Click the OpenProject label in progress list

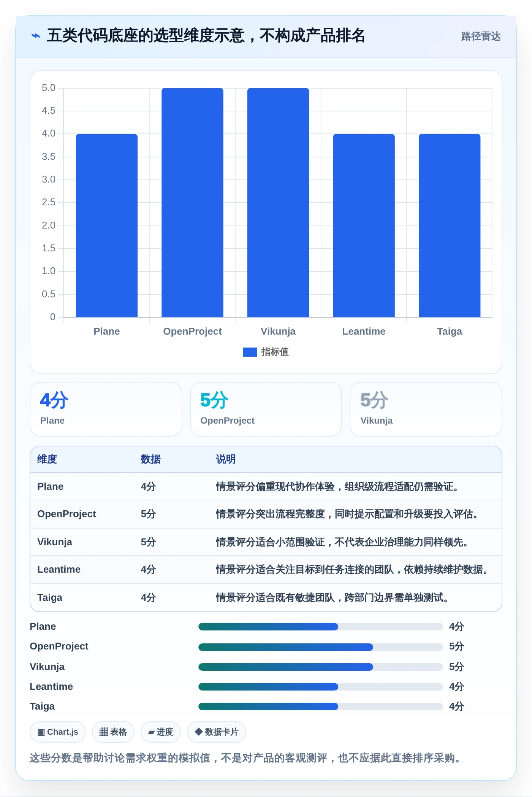click(59, 646)
